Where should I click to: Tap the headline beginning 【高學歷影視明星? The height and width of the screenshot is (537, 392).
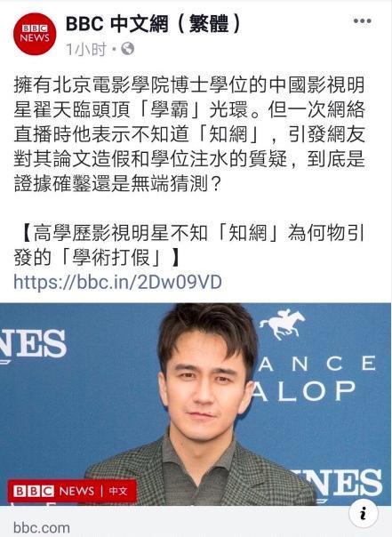[188, 245]
